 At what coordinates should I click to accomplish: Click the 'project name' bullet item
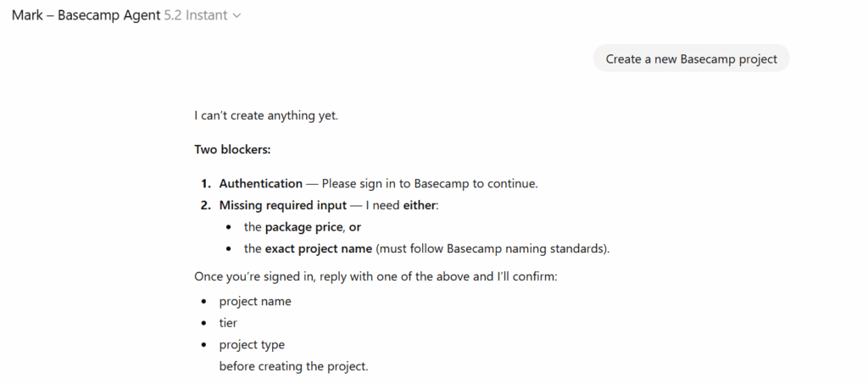pos(254,302)
